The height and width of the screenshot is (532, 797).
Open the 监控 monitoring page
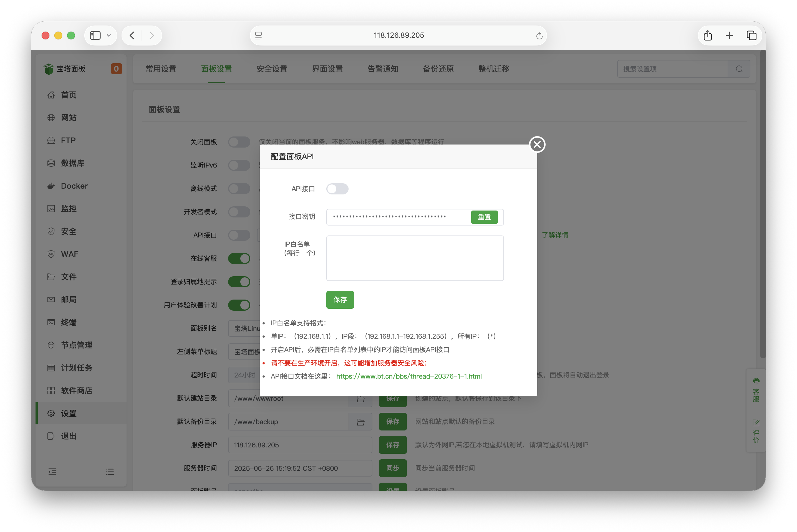pos(69,208)
